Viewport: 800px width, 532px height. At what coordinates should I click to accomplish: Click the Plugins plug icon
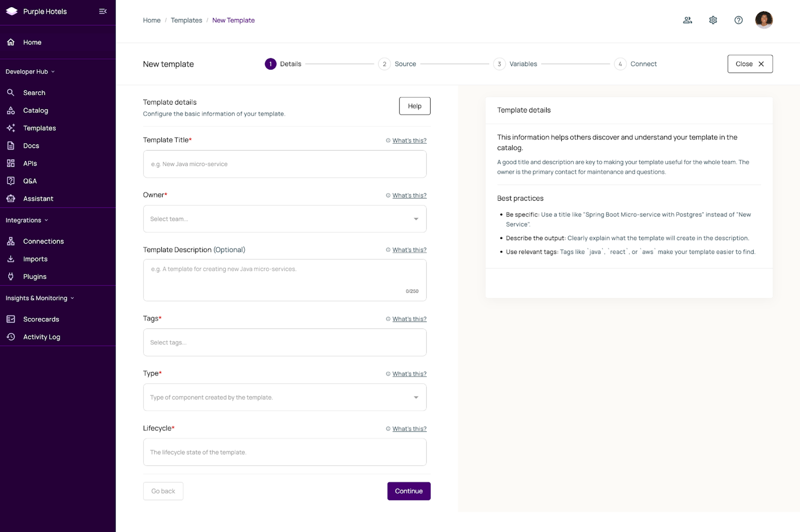pos(11,276)
